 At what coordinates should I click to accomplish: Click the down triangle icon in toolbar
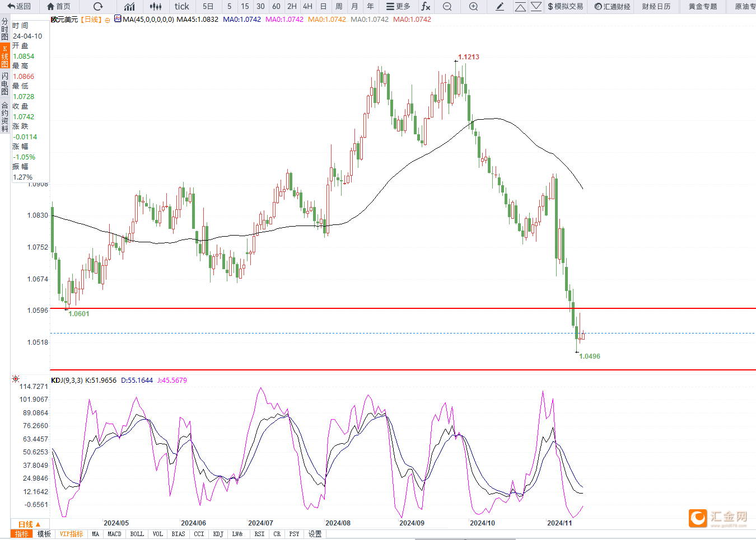point(536,6)
